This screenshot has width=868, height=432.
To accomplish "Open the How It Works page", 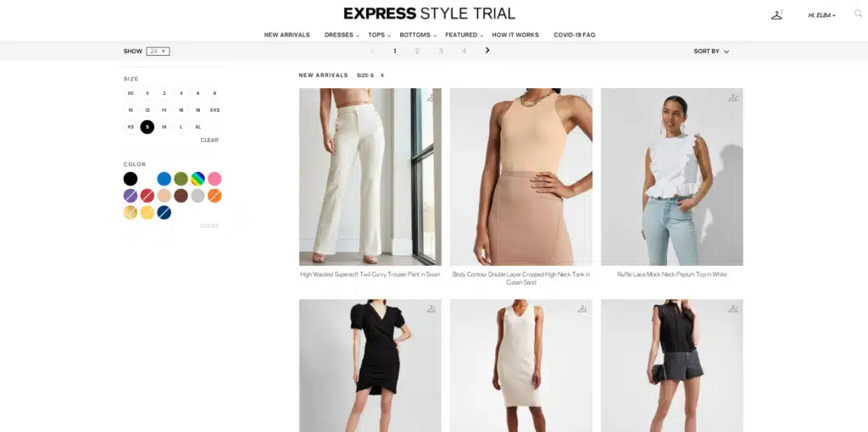I will point(515,35).
